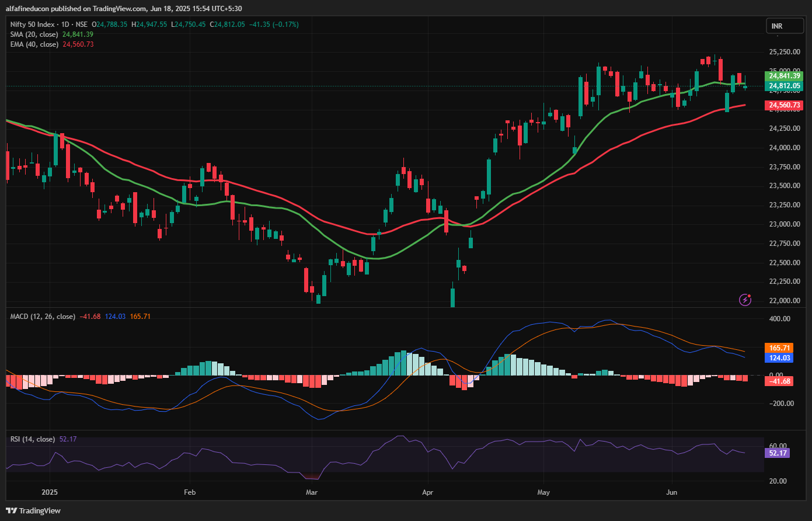Click the 2025 label on time axis
Screen dimensions: 812x521
tap(50, 492)
